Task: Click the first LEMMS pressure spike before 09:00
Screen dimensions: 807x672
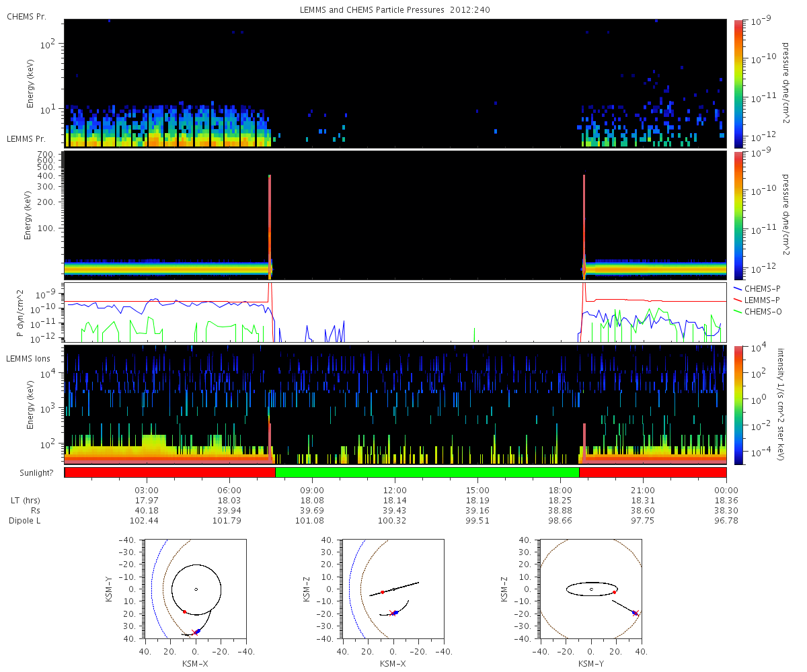Action: coord(270,222)
